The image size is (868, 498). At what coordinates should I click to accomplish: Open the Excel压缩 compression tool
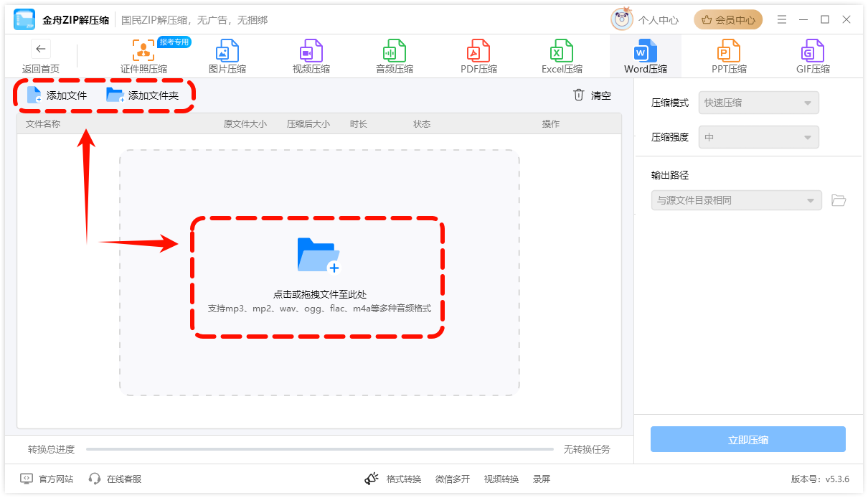[x=562, y=57]
